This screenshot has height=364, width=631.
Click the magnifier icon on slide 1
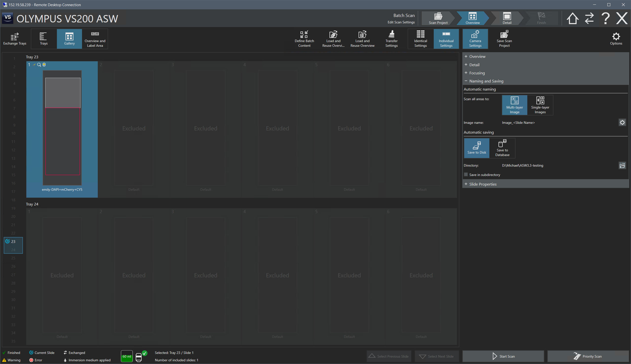tap(39, 65)
